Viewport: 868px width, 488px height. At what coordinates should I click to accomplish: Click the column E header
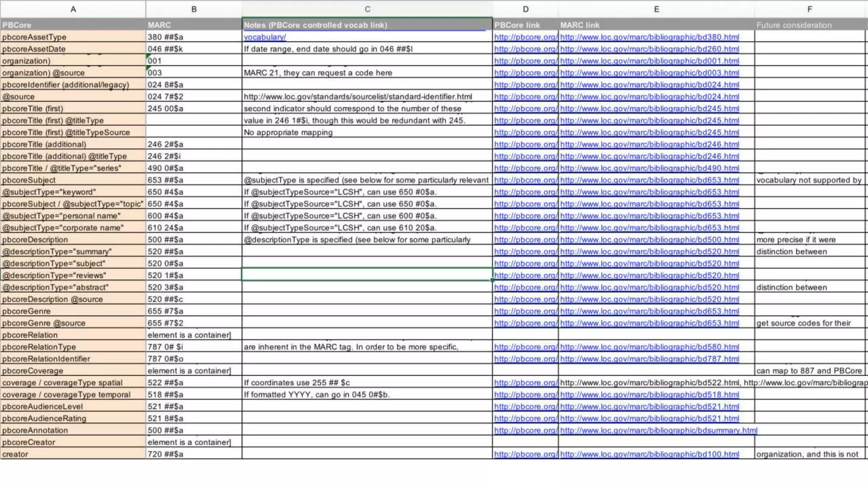[x=656, y=9]
